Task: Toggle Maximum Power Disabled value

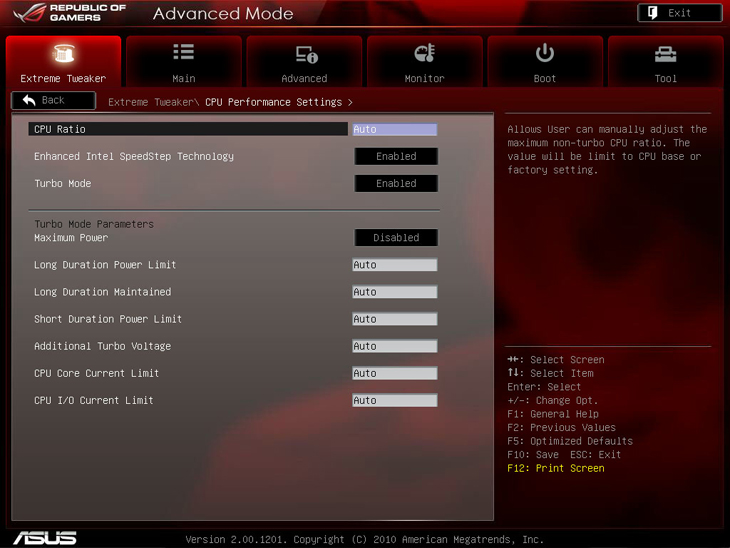Action: tap(396, 238)
